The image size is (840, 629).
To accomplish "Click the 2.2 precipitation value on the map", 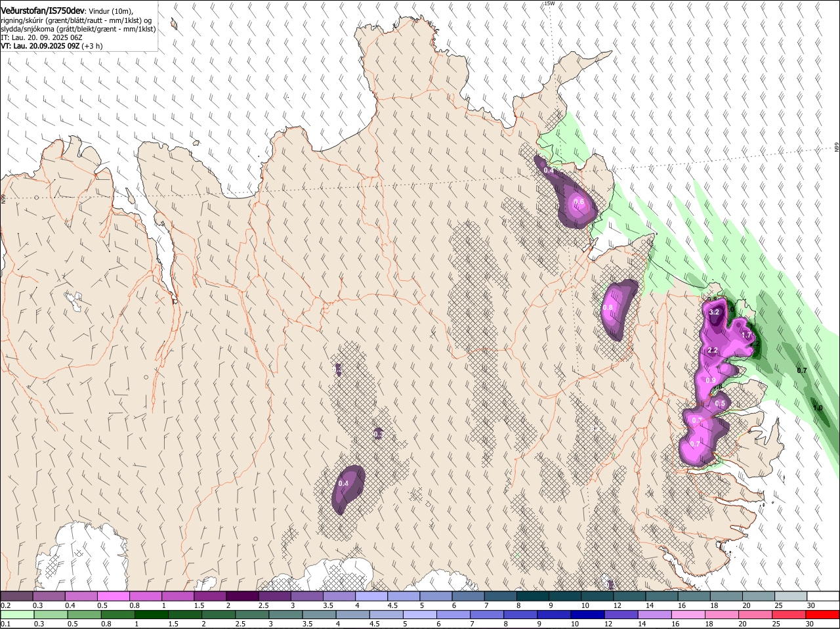I will pyautogui.click(x=713, y=351).
